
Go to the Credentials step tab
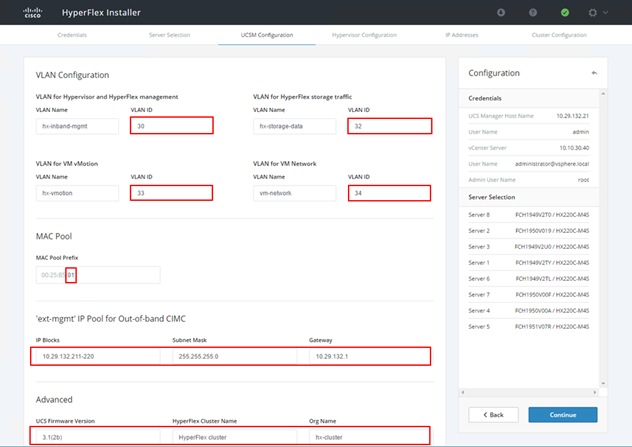pos(72,35)
